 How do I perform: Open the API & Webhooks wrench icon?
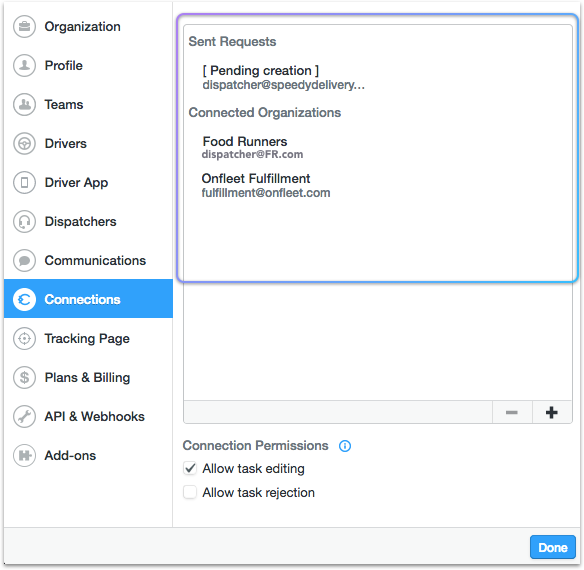point(24,417)
